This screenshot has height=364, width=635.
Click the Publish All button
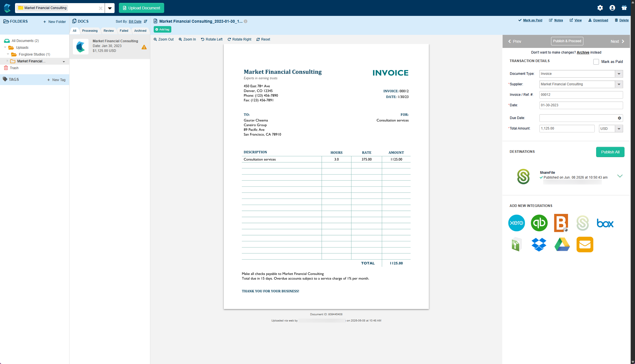610,152
